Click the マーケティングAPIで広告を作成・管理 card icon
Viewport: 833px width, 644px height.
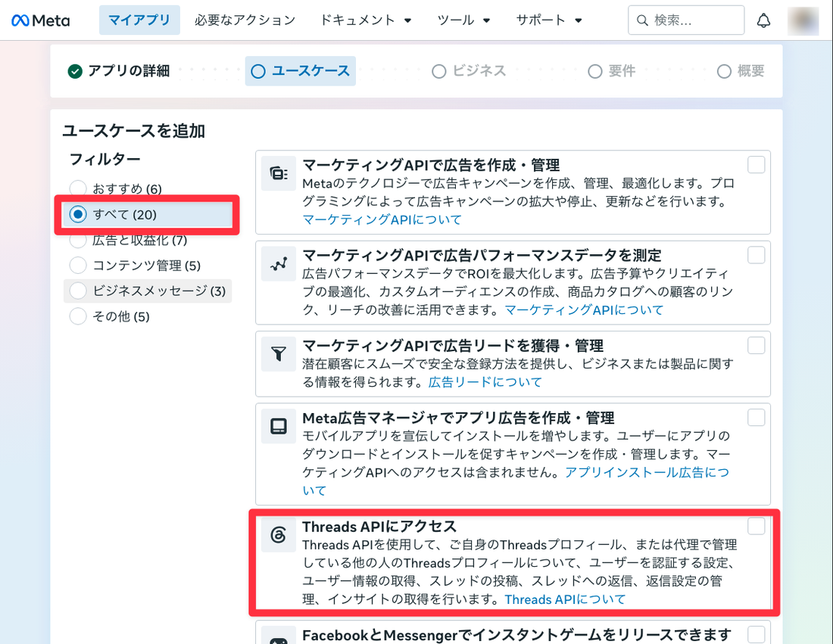point(279,173)
